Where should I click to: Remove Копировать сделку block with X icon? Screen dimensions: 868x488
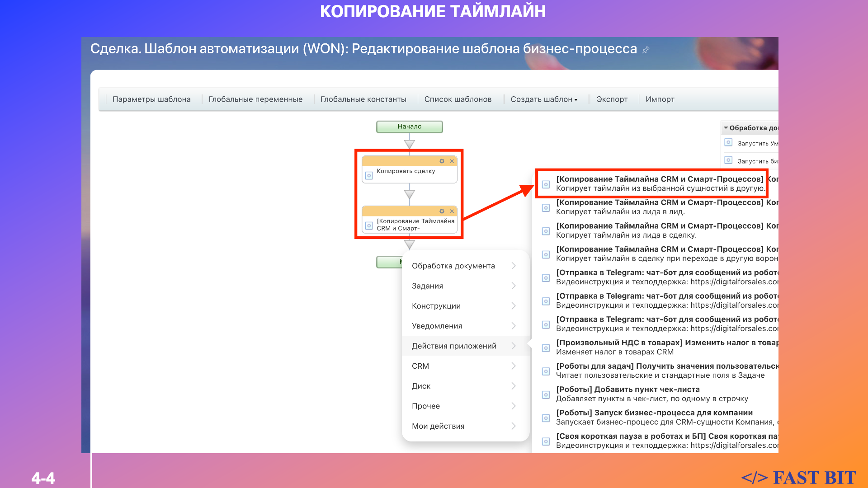point(452,161)
